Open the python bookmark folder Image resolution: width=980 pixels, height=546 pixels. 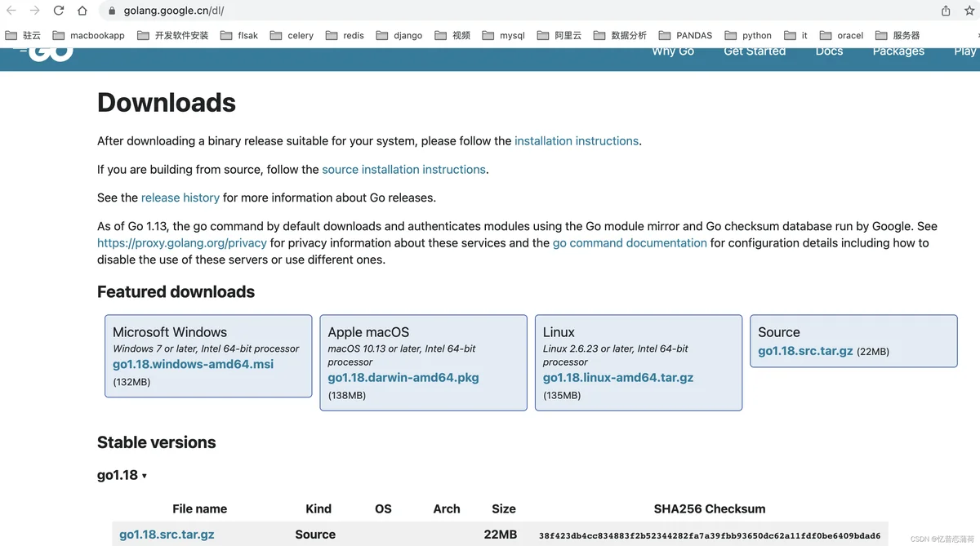(x=748, y=35)
